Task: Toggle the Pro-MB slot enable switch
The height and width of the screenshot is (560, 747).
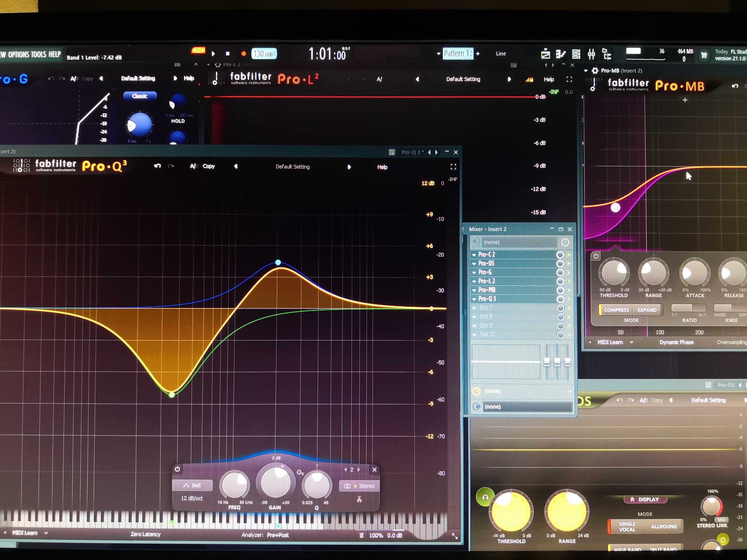Action: [x=569, y=290]
